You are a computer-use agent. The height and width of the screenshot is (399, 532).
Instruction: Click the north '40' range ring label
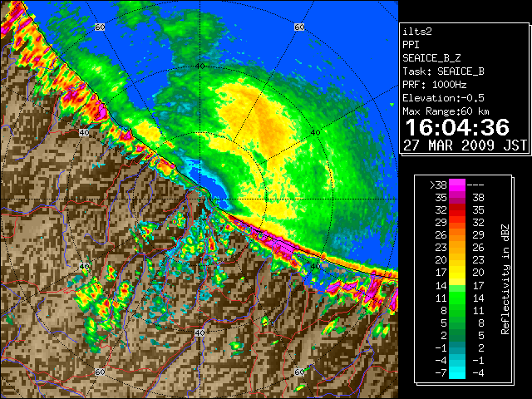(199, 66)
